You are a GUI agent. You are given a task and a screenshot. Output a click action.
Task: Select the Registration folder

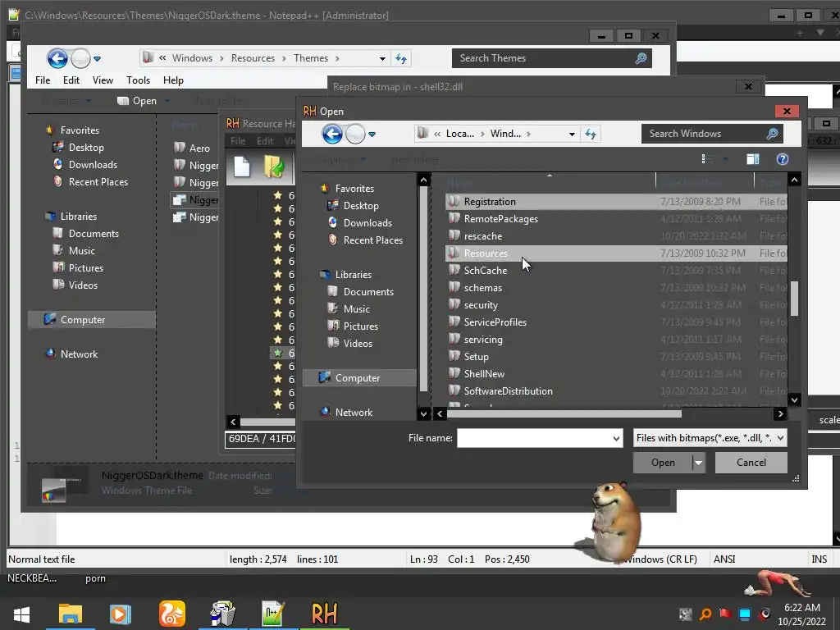click(616, 202)
